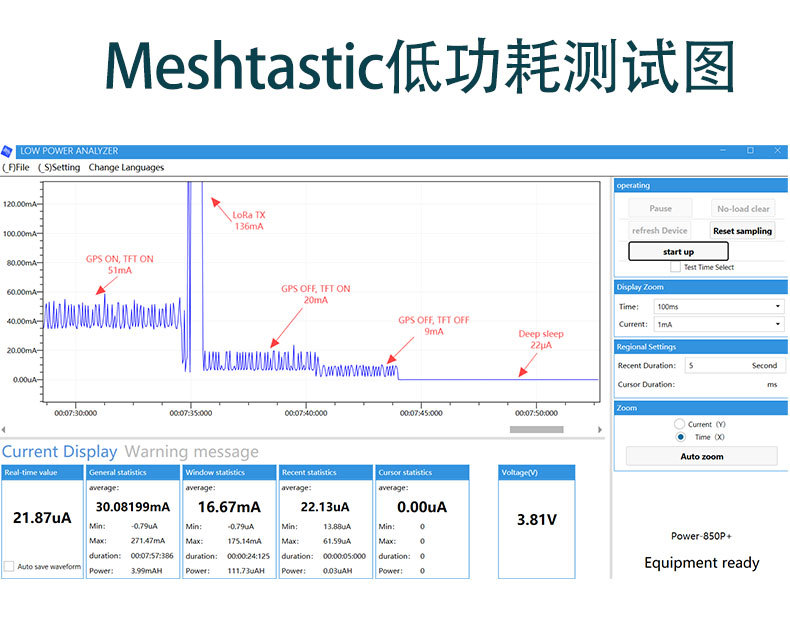790x628 pixels.
Task: Close the Low Power Analyzer window
Action: [x=777, y=150]
